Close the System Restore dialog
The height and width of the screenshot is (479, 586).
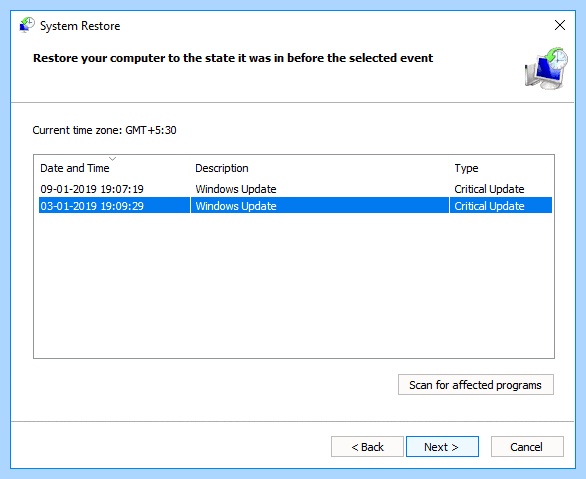tap(559, 25)
